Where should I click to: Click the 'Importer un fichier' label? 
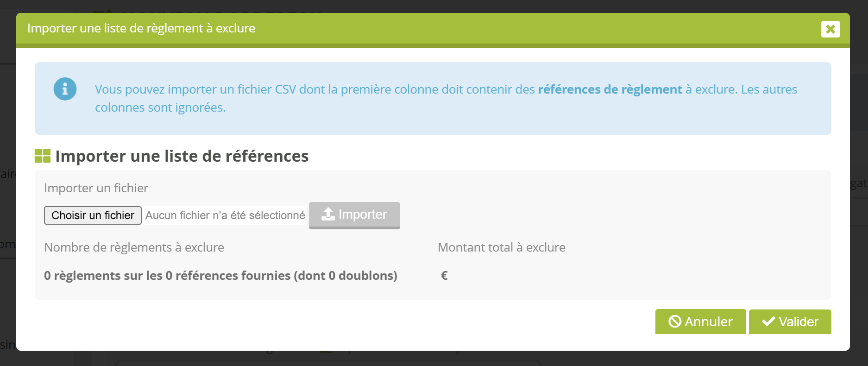(96, 188)
